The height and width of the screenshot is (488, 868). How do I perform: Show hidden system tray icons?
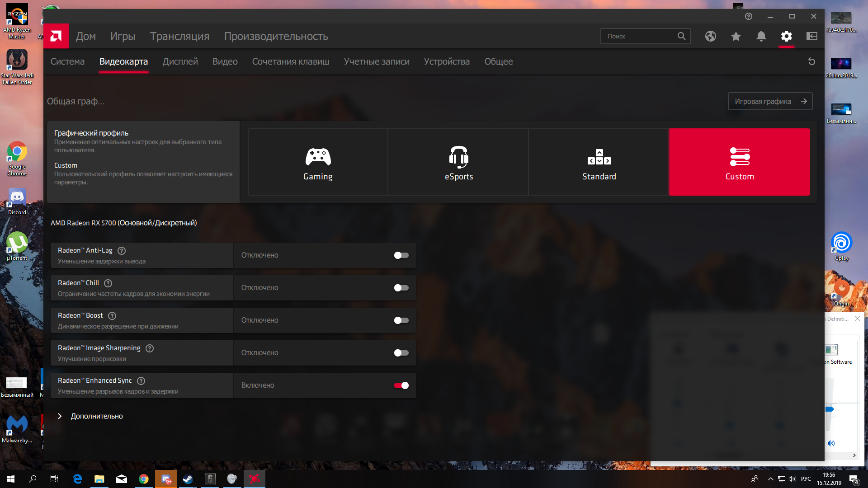pyautogui.click(x=770, y=479)
